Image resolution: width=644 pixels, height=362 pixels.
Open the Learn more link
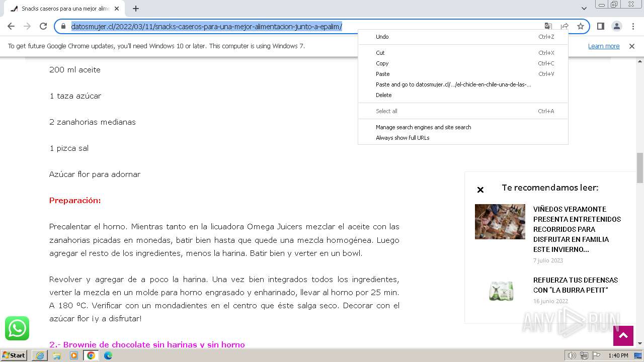coord(604,46)
